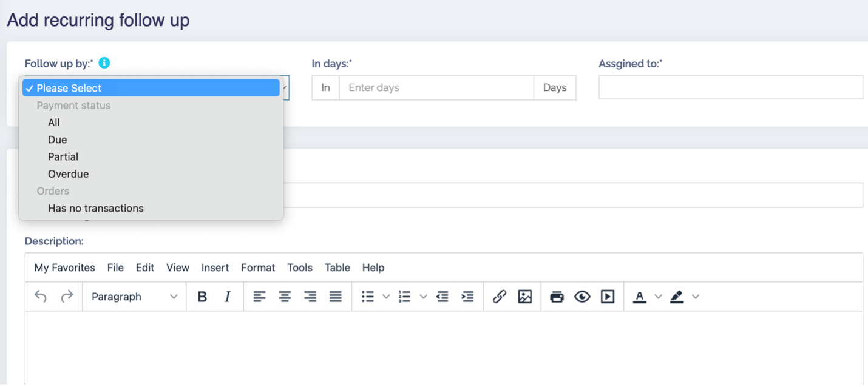Click the insert image icon

coord(525,297)
